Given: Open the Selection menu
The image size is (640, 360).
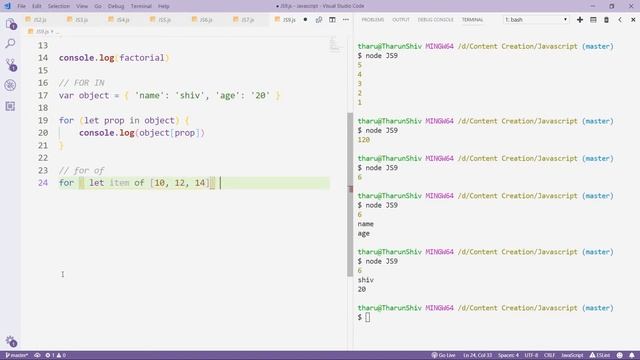Looking at the screenshot, I should click(59, 6).
